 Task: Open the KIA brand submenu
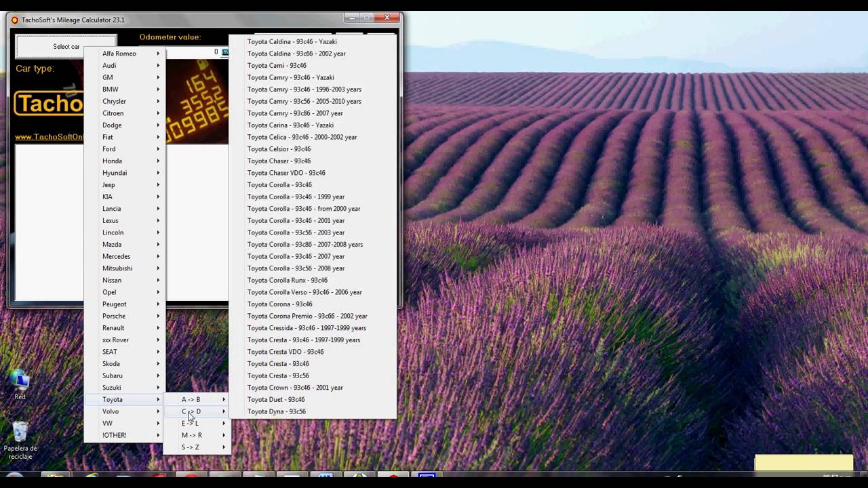(125, 197)
